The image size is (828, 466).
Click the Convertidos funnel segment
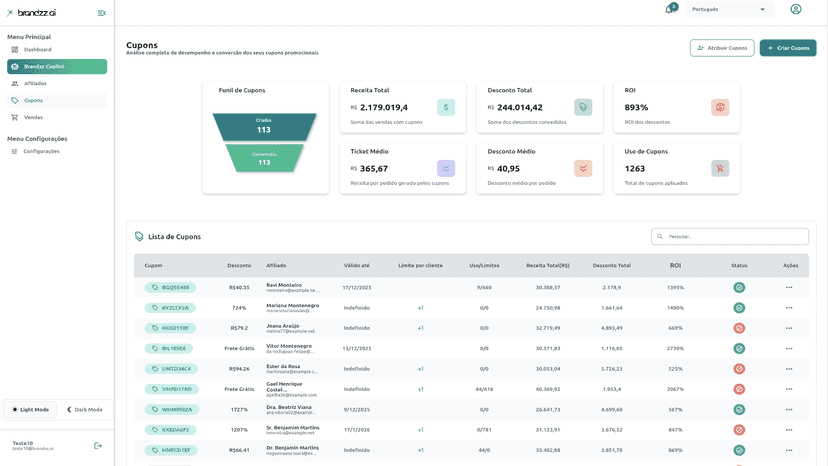pyautogui.click(x=264, y=158)
